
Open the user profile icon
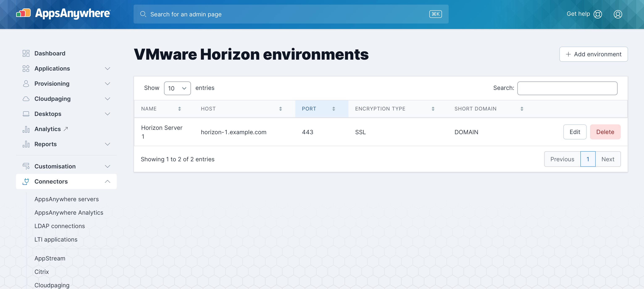point(618,14)
